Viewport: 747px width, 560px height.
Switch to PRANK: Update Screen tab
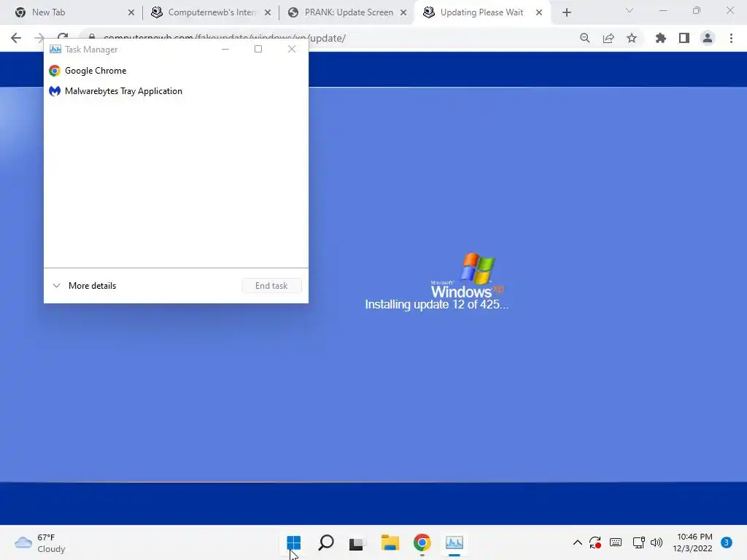click(348, 12)
